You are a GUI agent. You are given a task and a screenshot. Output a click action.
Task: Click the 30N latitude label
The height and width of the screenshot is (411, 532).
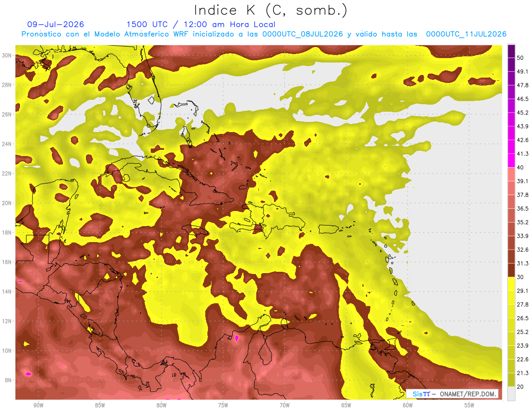click(x=7, y=55)
